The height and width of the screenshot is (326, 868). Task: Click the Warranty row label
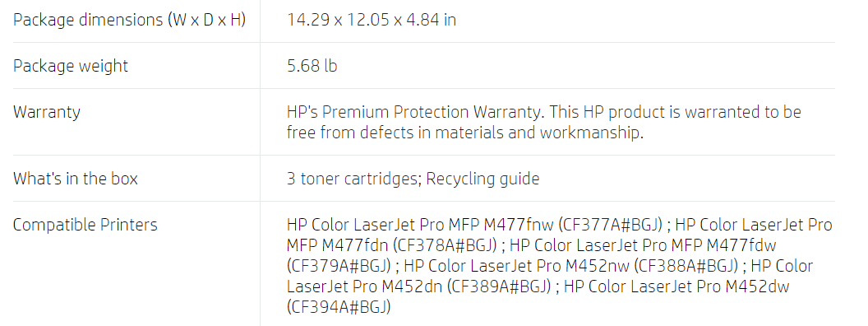click(x=47, y=112)
